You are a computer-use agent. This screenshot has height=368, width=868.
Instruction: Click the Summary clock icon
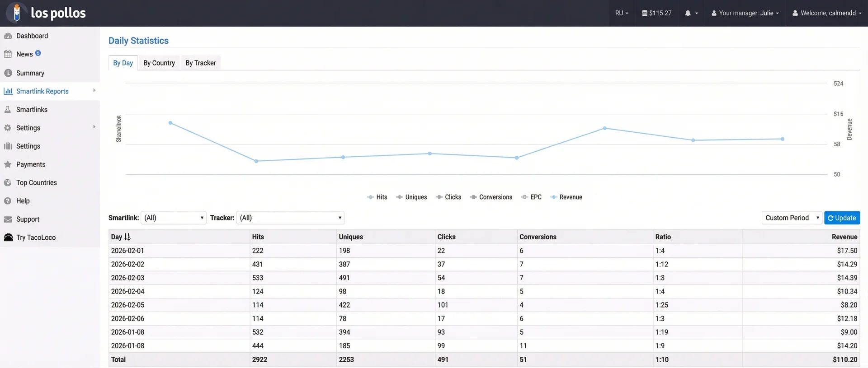pos(8,73)
